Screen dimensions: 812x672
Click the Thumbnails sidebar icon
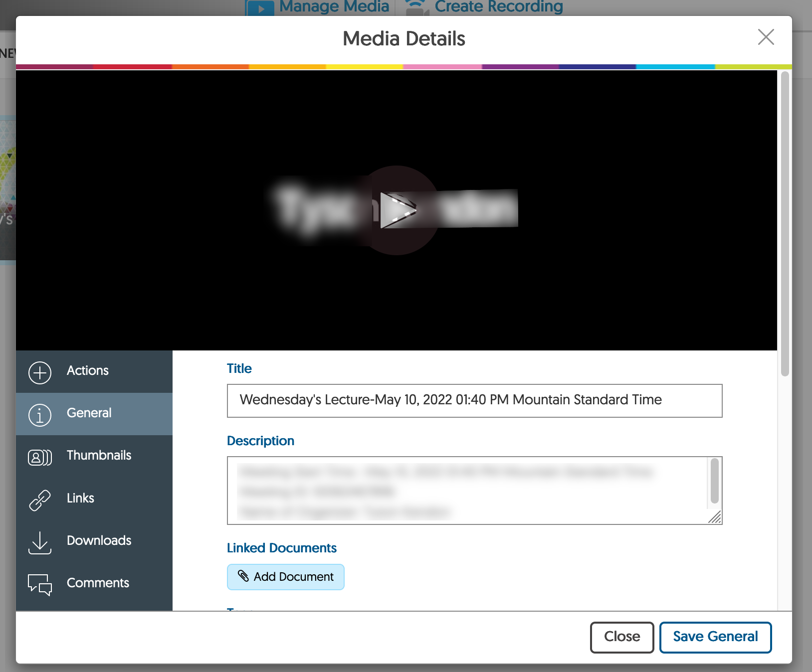(40, 457)
